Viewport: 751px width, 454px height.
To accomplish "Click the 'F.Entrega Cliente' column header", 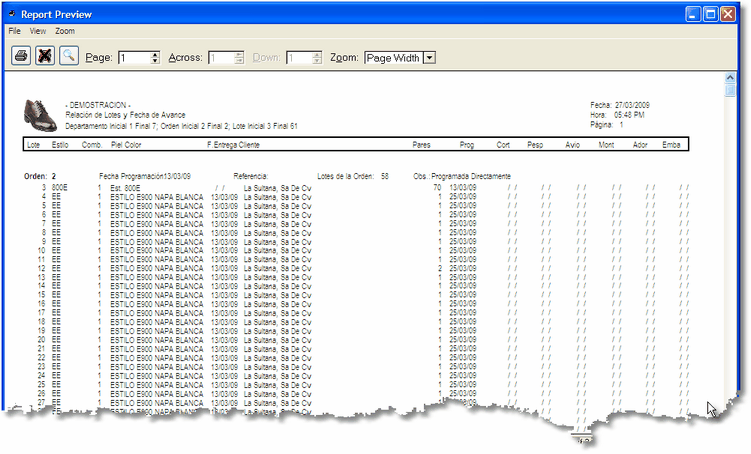I will 233,145.
